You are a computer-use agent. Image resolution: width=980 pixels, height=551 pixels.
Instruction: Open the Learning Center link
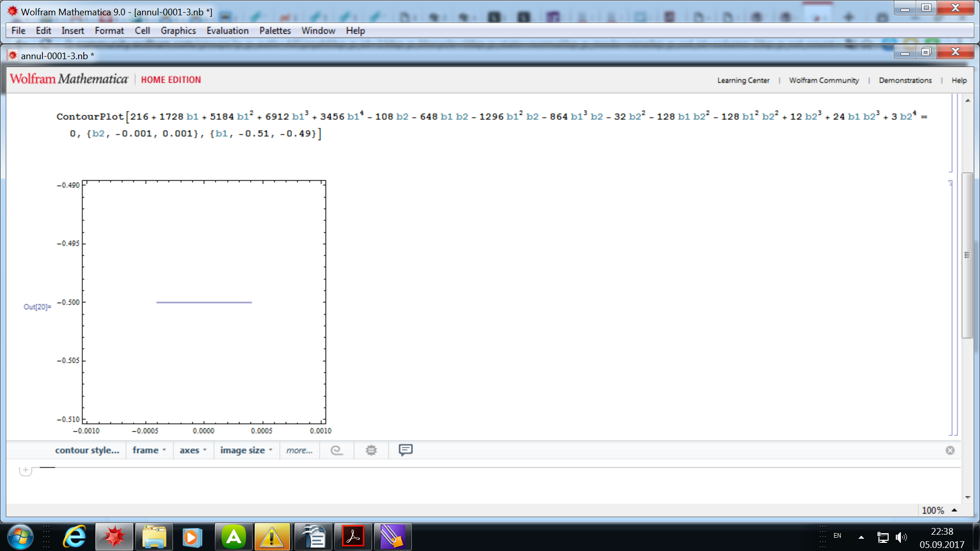click(743, 80)
